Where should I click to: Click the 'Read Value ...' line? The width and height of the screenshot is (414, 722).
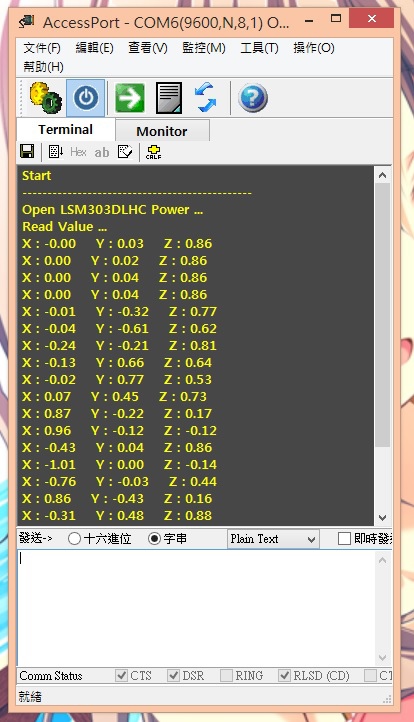tap(64, 227)
